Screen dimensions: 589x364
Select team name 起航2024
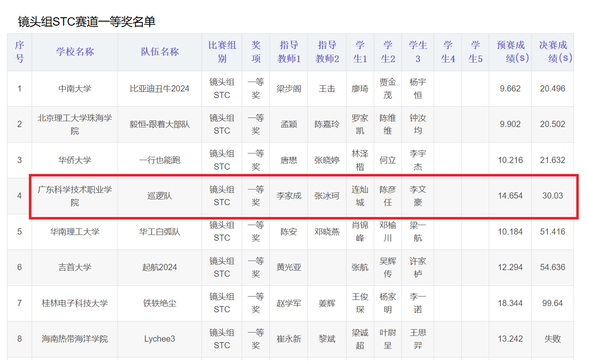pos(160,268)
